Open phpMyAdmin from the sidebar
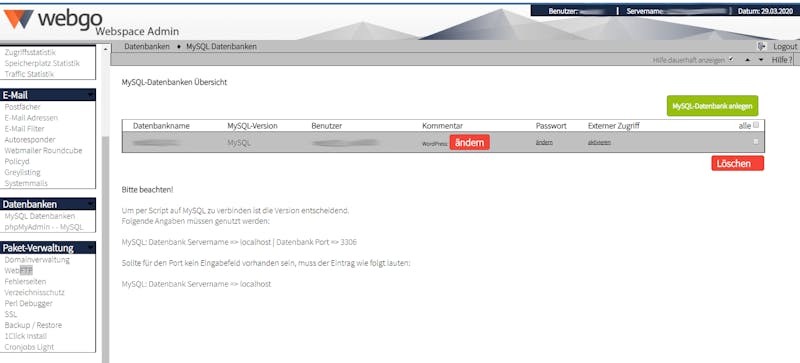Viewport: 800px width, 363px height. [43, 227]
